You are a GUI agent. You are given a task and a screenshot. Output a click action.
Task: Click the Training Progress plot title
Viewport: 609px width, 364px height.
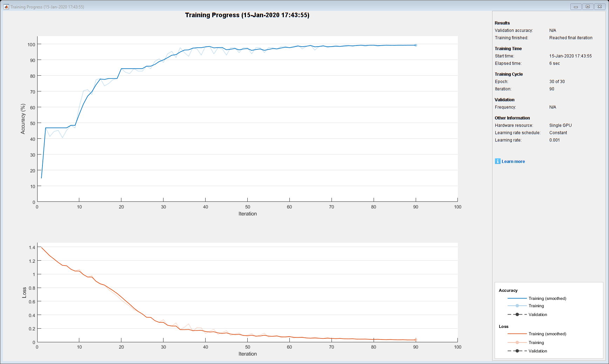point(247,15)
